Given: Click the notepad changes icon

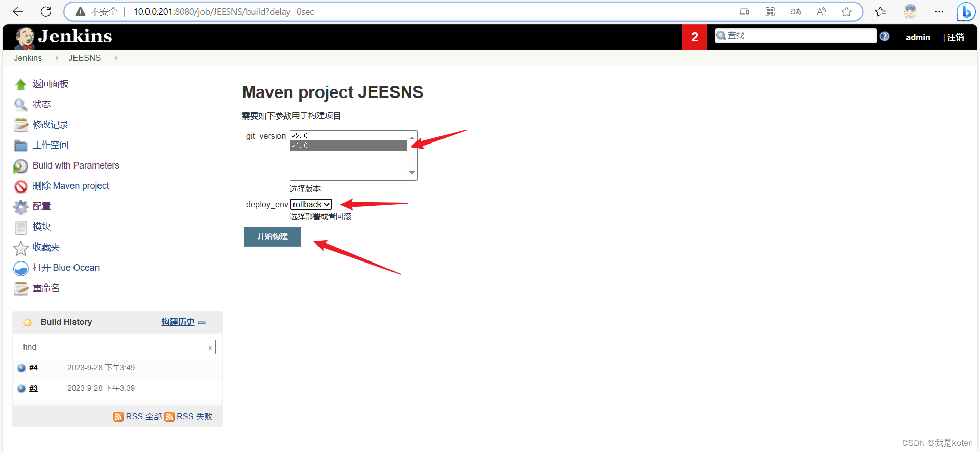Looking at the screenshot, I should point(21,125).
